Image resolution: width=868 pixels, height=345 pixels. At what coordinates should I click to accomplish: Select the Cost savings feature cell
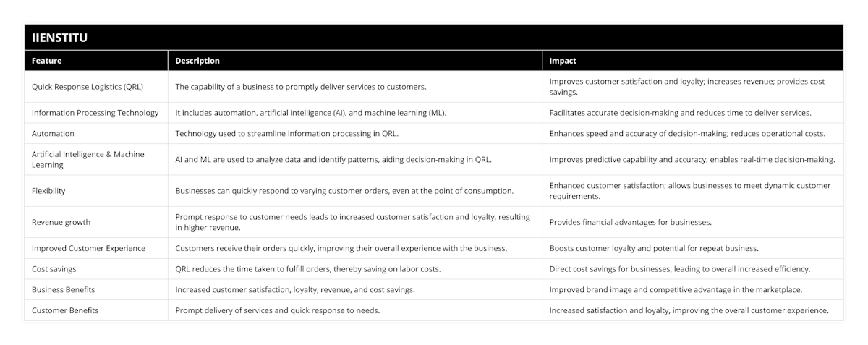click(54, 269)
